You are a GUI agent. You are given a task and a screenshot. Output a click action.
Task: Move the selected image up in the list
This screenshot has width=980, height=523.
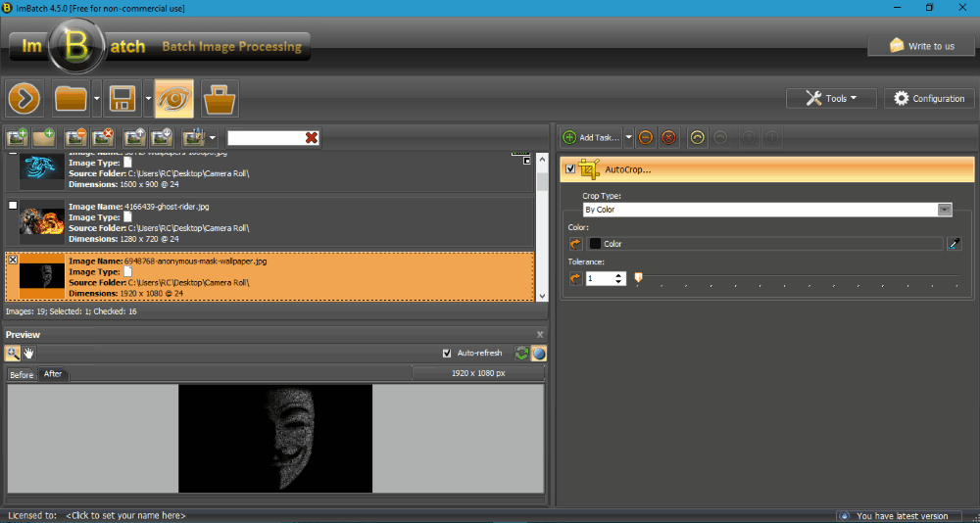point(135,137)
